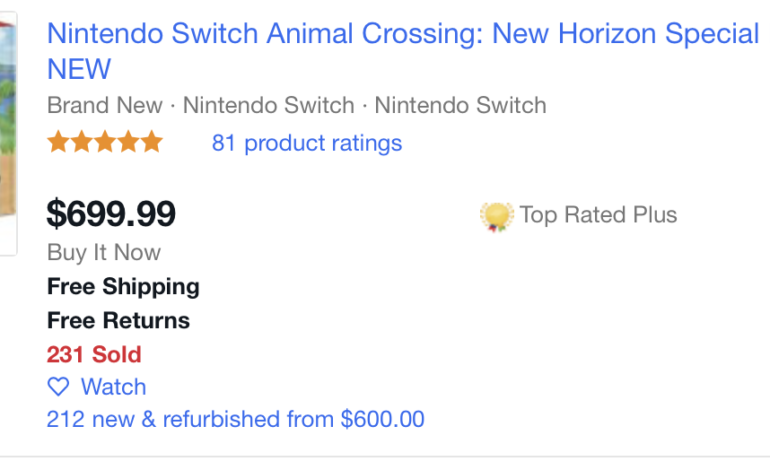Image resolution: width=770 pixels, height=470 pixels.
Task: View the 81 product ratings
Action: pos(306,143)
